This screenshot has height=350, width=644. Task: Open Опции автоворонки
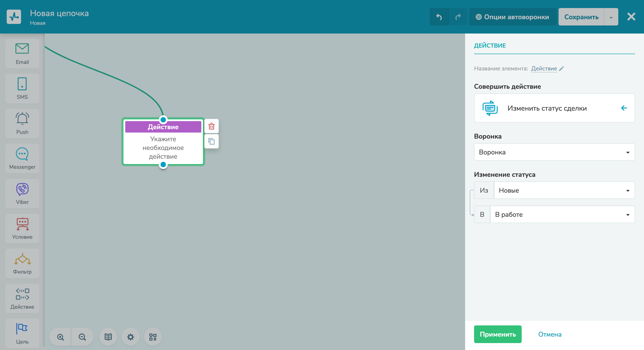(512, 17)
